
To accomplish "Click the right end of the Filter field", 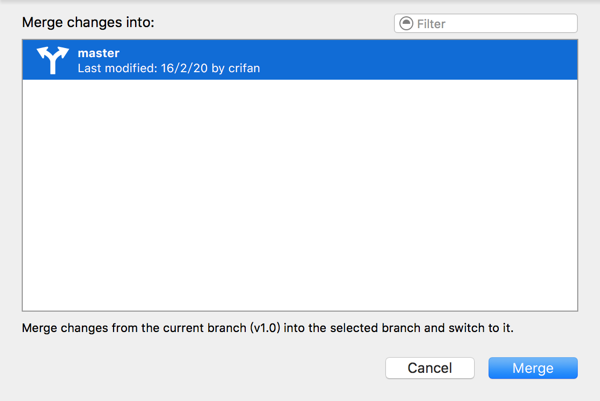I will click(565, 24).
